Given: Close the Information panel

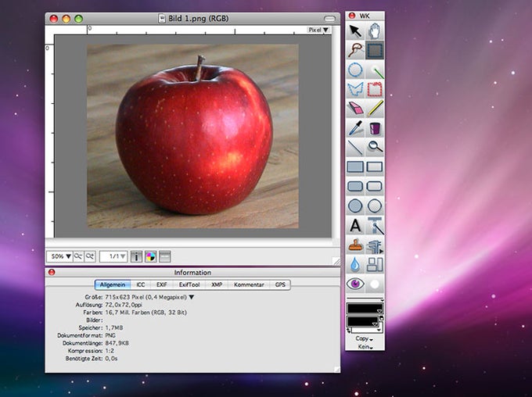Looking at the screenshot, I should (52, 272).
